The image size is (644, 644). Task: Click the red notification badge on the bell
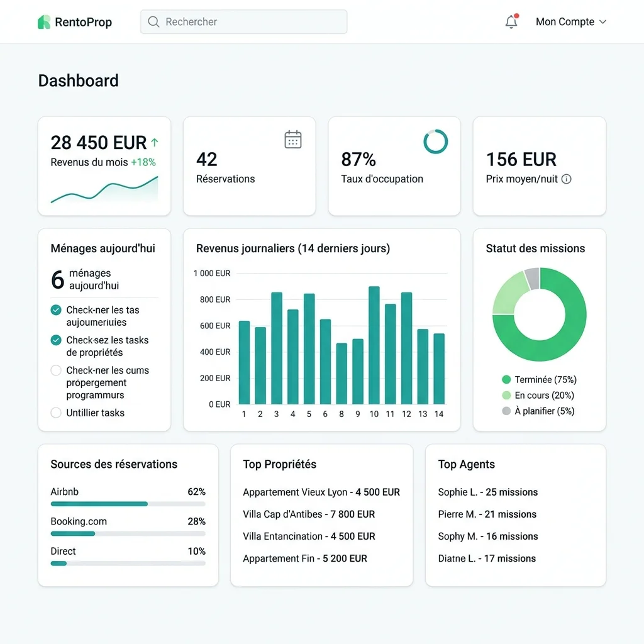click(x=518, y=14)
